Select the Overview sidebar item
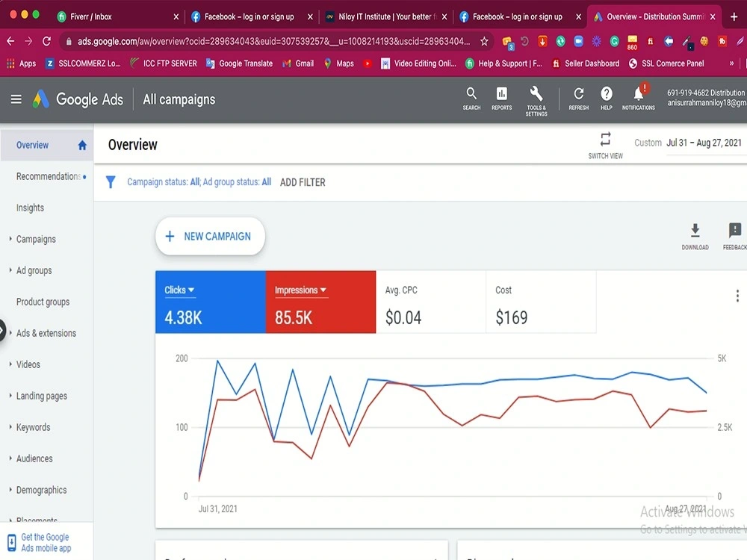This screenshot has height=560, width=747. click(46, 146)
